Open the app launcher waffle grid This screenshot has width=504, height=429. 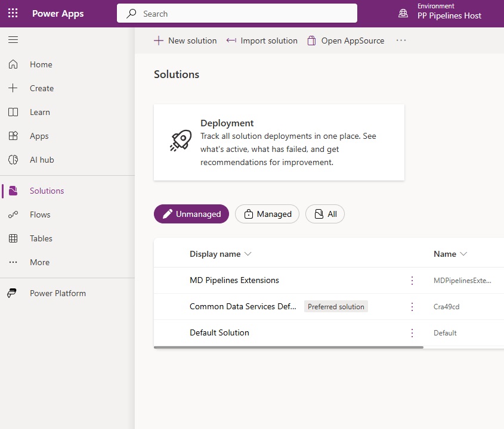(x=13, y=13)
